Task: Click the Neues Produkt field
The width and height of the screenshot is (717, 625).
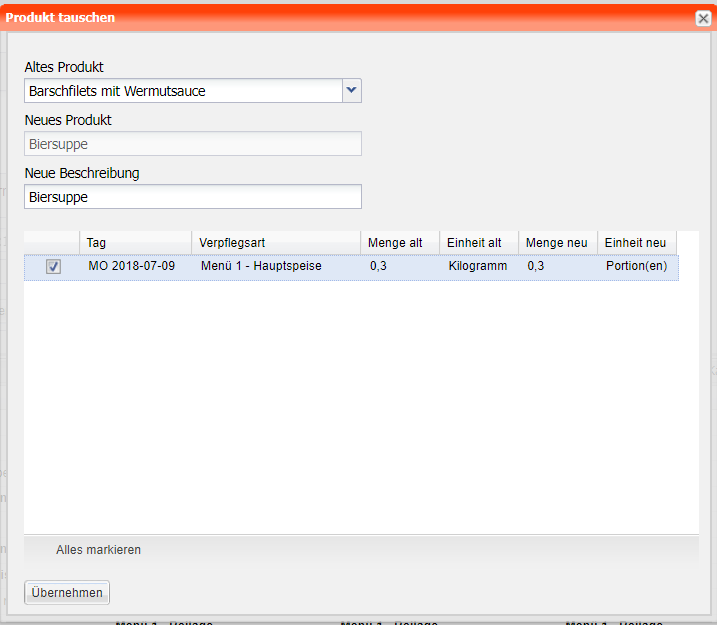Action: [x=193, y=144]
